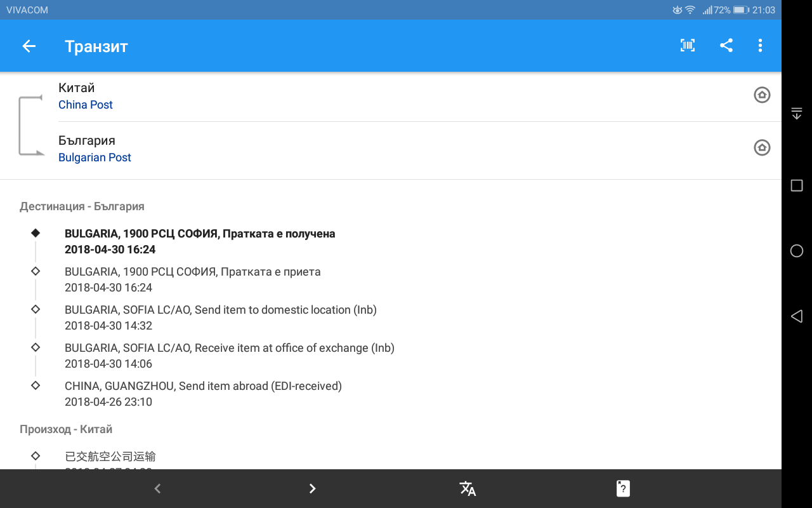812x508 pixels.
Task: Select event 'Пратката е получена'
Action: pyautogui.click(x=200, y=241)
